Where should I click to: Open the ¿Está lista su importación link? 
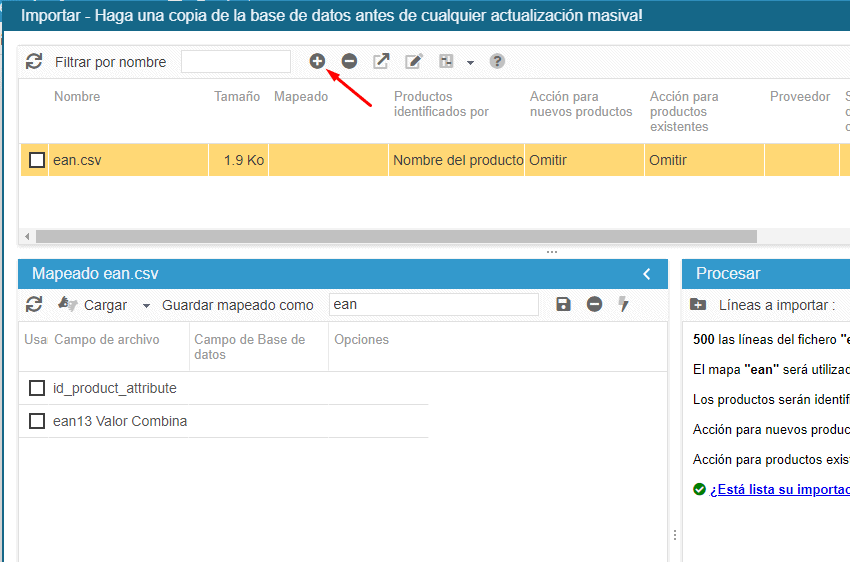pos(779,490)
